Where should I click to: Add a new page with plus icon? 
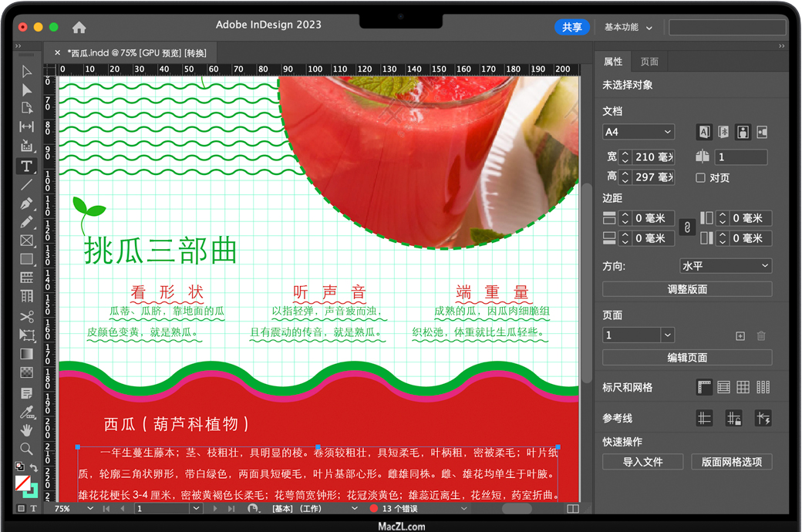point(740,335)
